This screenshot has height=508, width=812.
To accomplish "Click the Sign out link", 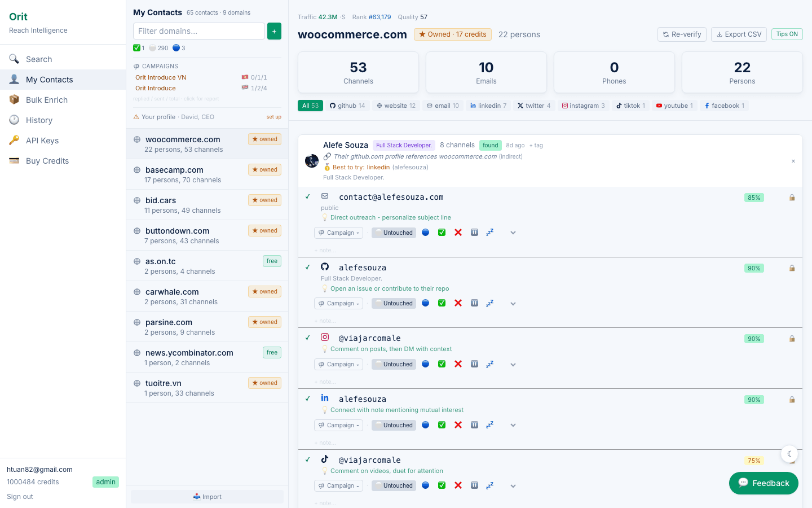I will (x=20, y=497).
